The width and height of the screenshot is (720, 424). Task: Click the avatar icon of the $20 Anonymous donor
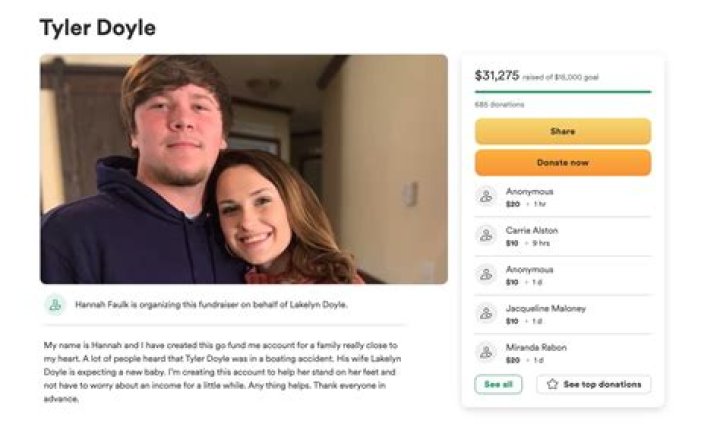[x=486, y=197]
